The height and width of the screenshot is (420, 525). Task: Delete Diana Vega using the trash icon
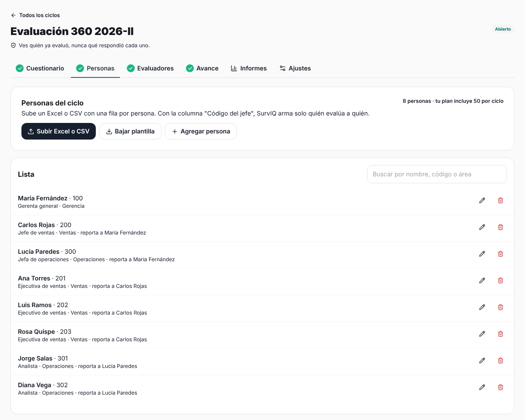[500, 387]
